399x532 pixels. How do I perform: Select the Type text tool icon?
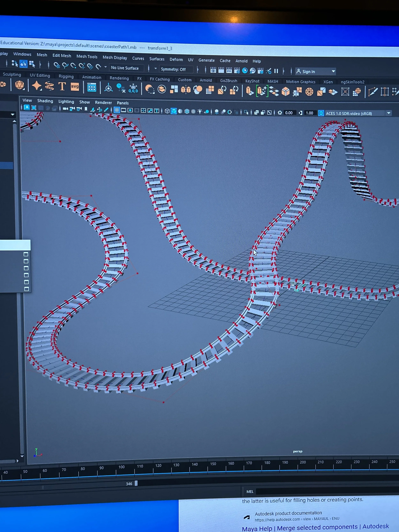(62, 86)
